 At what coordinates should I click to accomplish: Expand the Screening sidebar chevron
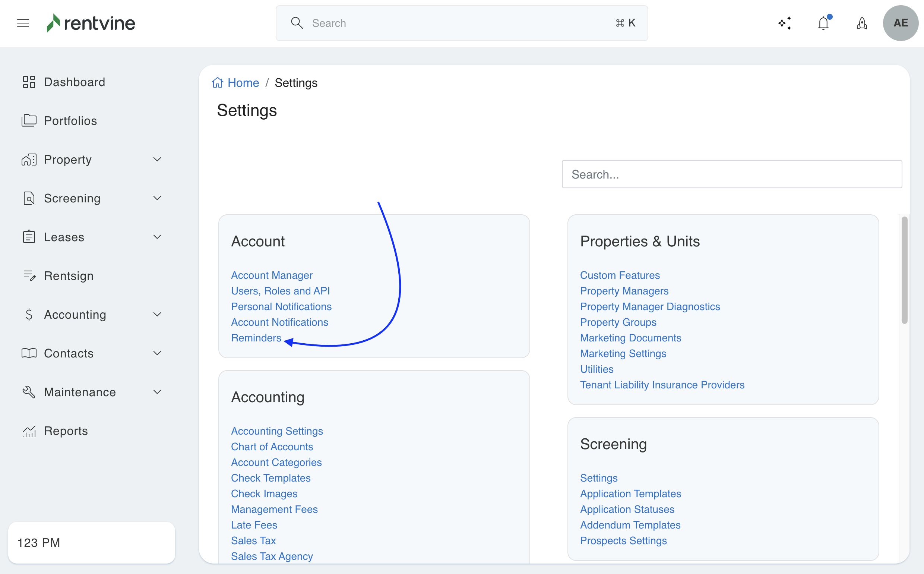[x=157, y=198]
